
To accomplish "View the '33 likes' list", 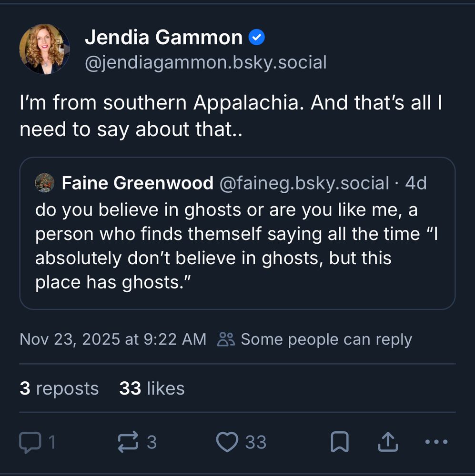I will [152, 388].
